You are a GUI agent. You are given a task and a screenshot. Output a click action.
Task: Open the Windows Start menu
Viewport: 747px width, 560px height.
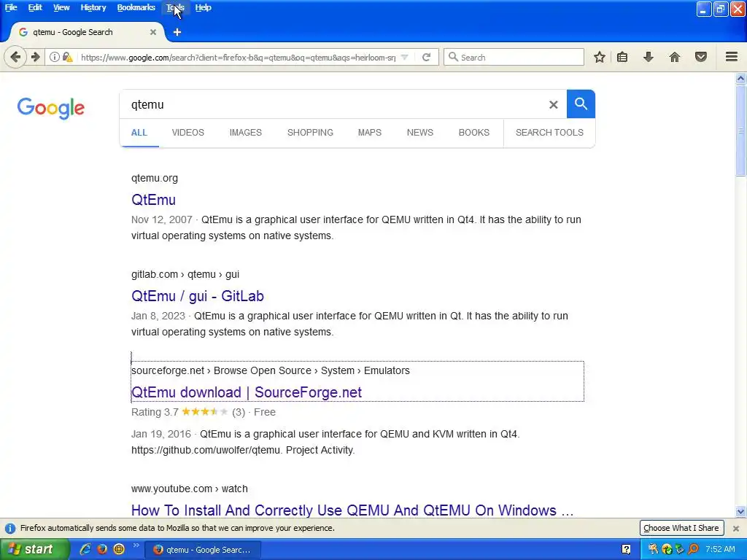pyautogui.click(x=34, y=549)
